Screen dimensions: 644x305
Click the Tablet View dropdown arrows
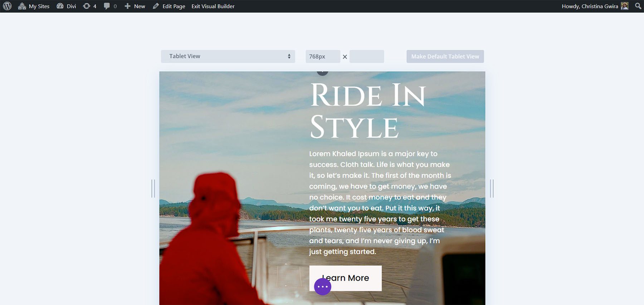pos(289,56)
